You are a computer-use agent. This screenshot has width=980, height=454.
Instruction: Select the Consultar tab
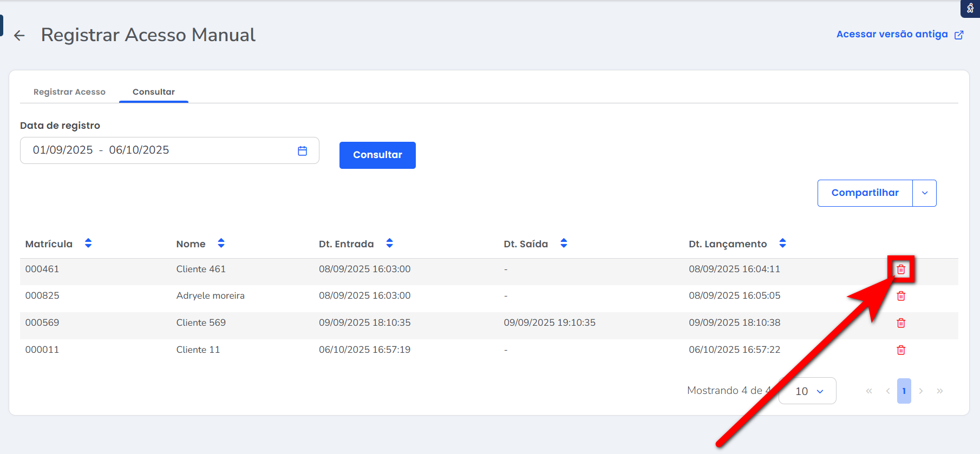coord(154,92)
